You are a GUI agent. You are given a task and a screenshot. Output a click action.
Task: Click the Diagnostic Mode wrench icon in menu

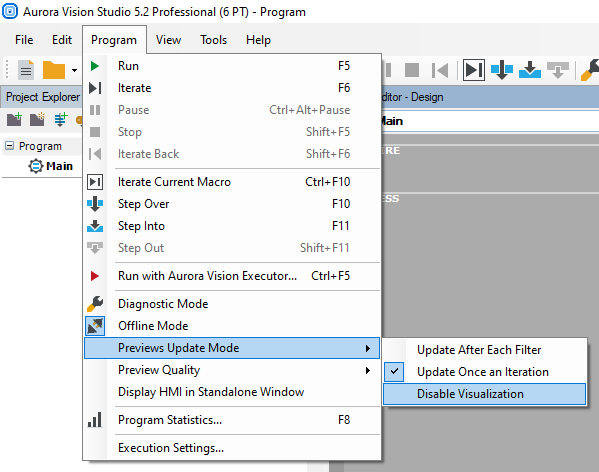95,304
